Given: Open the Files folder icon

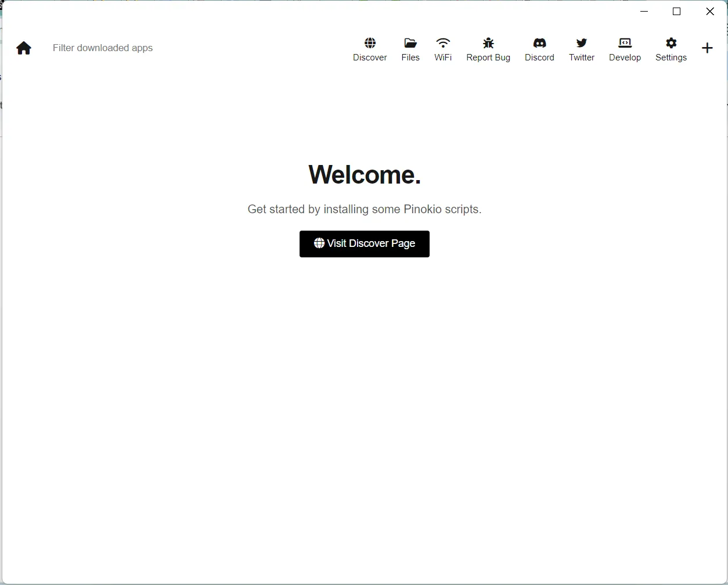Looking at the screenshot, I should coord(410,43).
